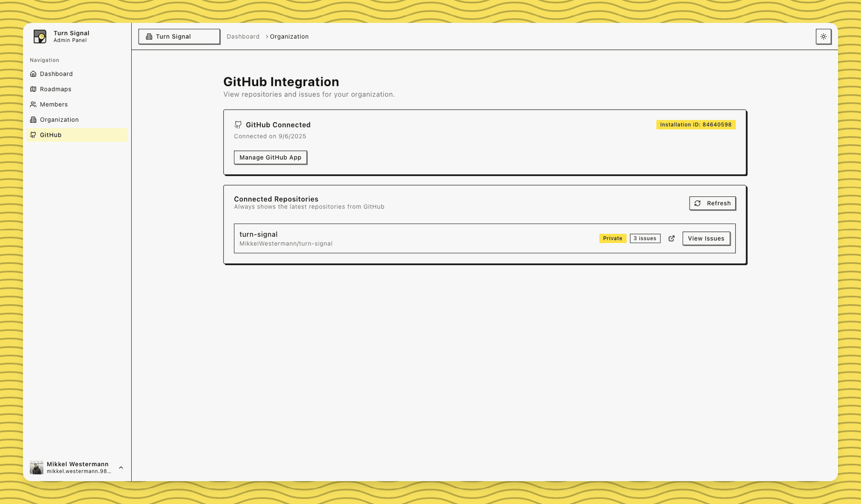Toggle light/dark theme with the sun icon
Viewport: 861px width, 504px height.
[823, 36]
